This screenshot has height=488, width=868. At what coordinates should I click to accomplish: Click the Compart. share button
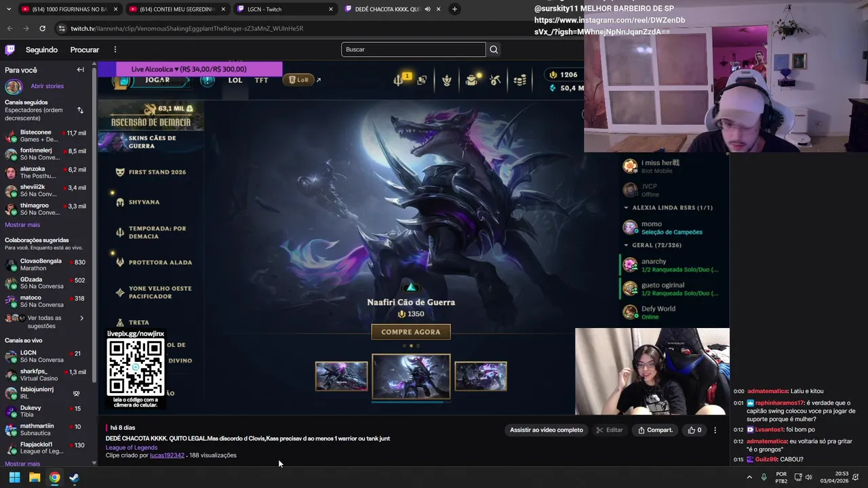point(655,430)
